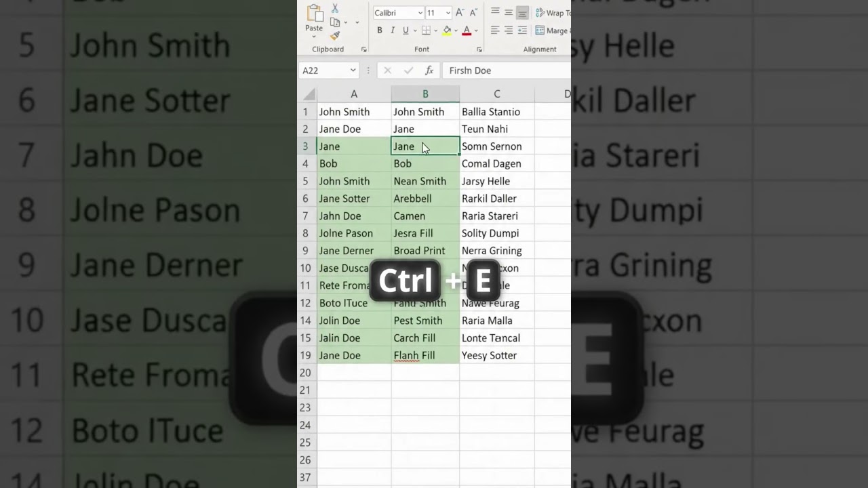Confirm the formula bar entry with checkmark
This screenshot has width=868, height=488.
408,70
